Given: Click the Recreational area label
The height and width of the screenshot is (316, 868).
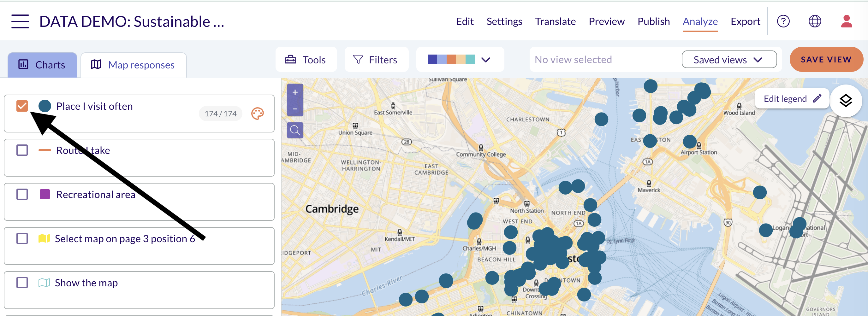Looking at the screenshot, I should click(96, 195).
